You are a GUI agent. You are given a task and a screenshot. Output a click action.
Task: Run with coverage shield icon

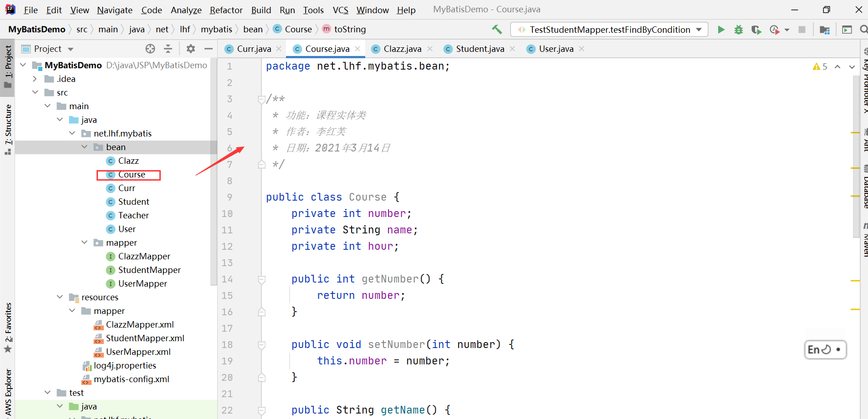pyautogui.click(x=756, y=30)
